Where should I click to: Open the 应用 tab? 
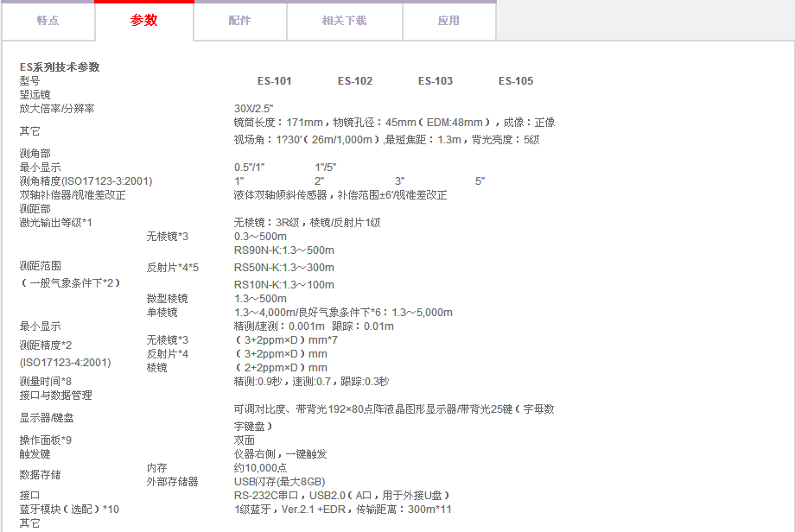point(448,21)
